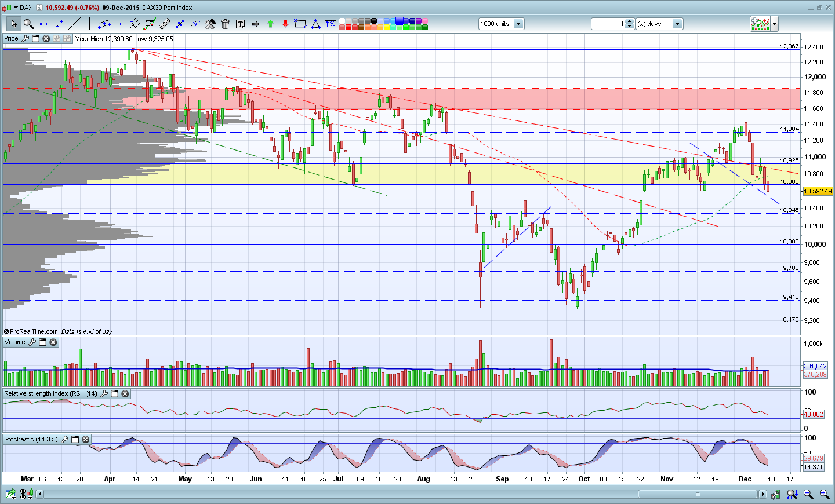Image resolution: width=835 pixels, height=504 pixels.
Task: Select the triangle drawing tool
Action: click(315, 24)
